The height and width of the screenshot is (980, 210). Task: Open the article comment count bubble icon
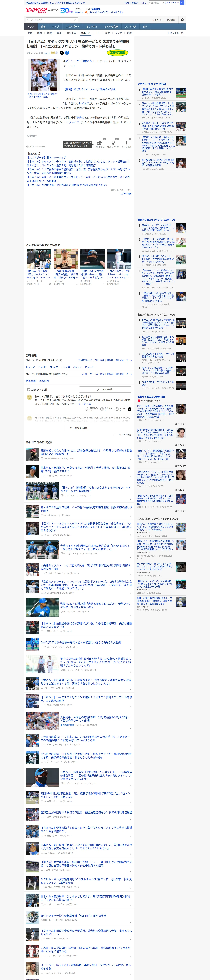pyautogui.click(x=46, y=53)
